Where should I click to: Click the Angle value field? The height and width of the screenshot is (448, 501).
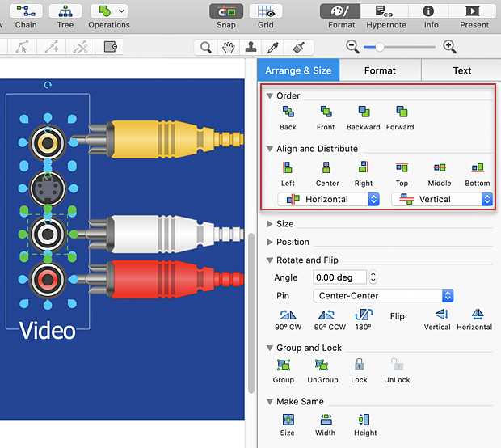(x=339, y=277)
